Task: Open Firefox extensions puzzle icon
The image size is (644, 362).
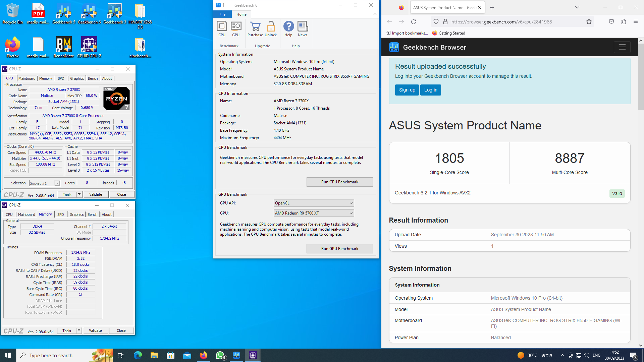Action: click(624, 22)
